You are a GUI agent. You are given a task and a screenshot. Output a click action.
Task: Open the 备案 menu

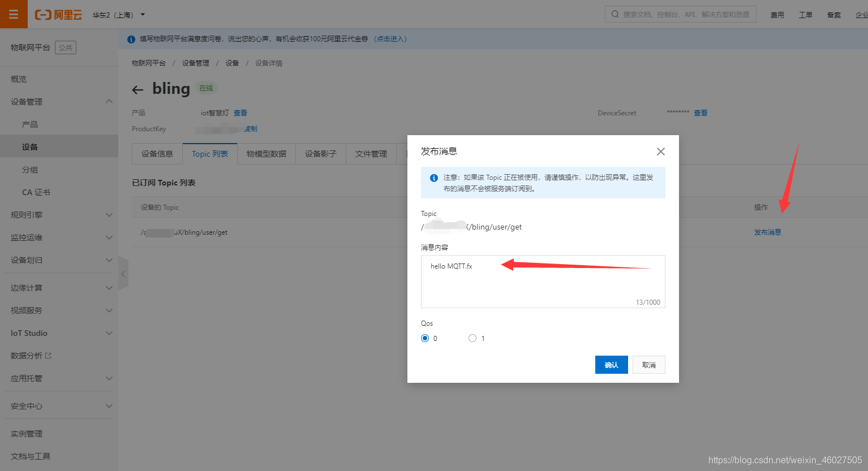coord(833,15)
